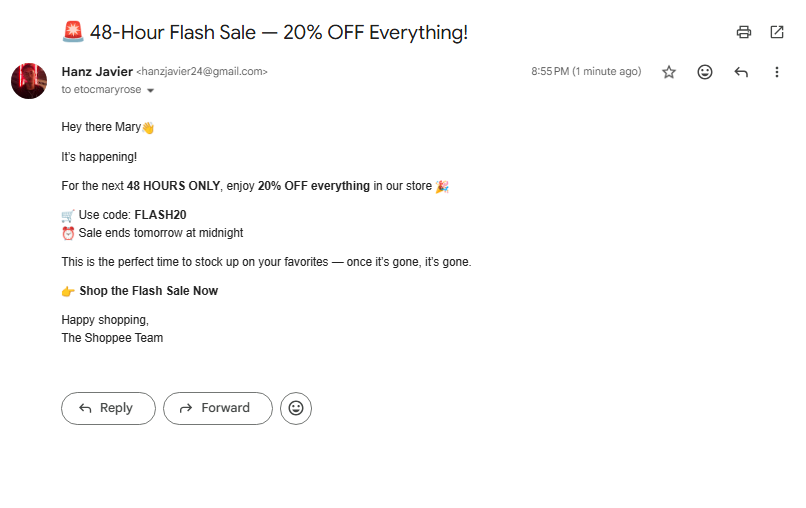Star this flash sale email
The image size is (806, 508).
[x=669, y=72]
